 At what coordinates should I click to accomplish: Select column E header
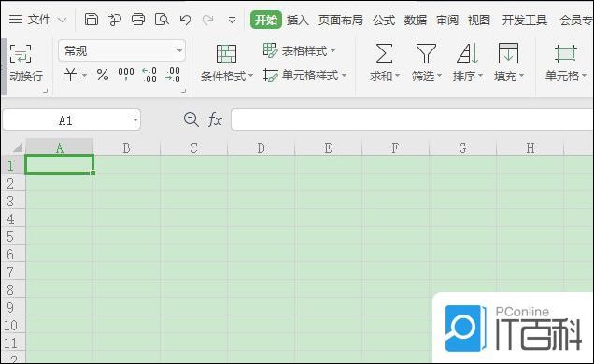pos(328,147)
